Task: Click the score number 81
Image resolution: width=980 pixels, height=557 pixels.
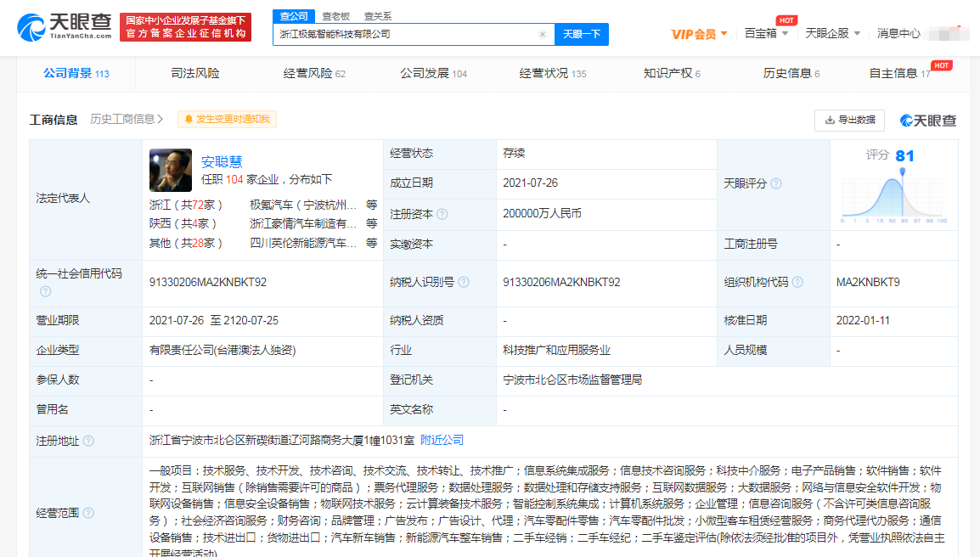Action: click(x=904, y=155)
